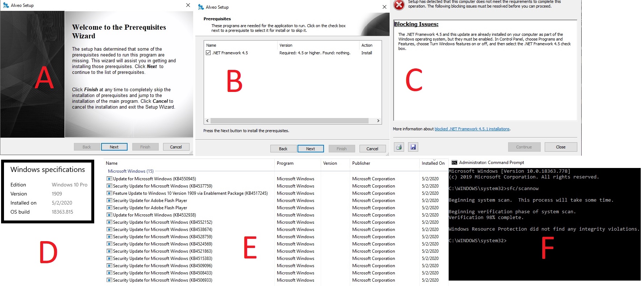Click icon beside Security Update KB4515383 row
This screenshot has height=286, width=644.
[x=109, y=258]
